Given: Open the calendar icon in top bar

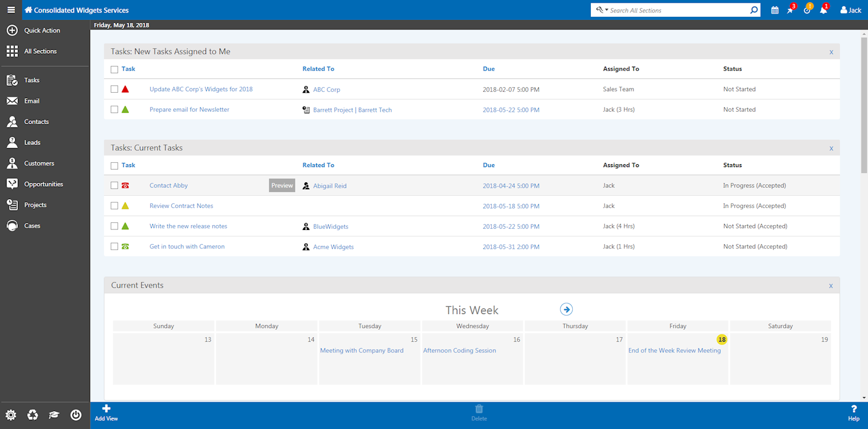Looking at the screenshot, I should click(x=775, y=10).
